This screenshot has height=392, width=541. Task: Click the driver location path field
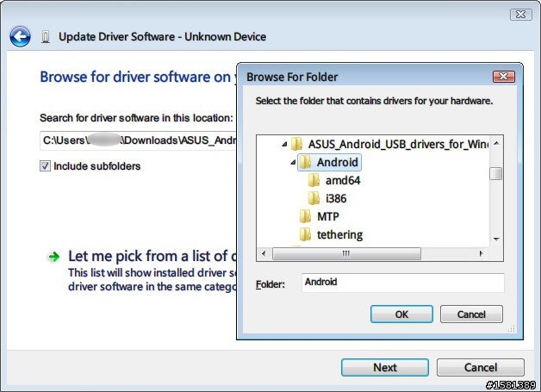(139, 140)
